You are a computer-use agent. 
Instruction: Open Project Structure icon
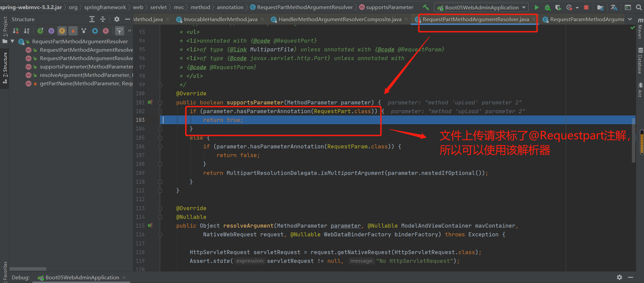600,7
